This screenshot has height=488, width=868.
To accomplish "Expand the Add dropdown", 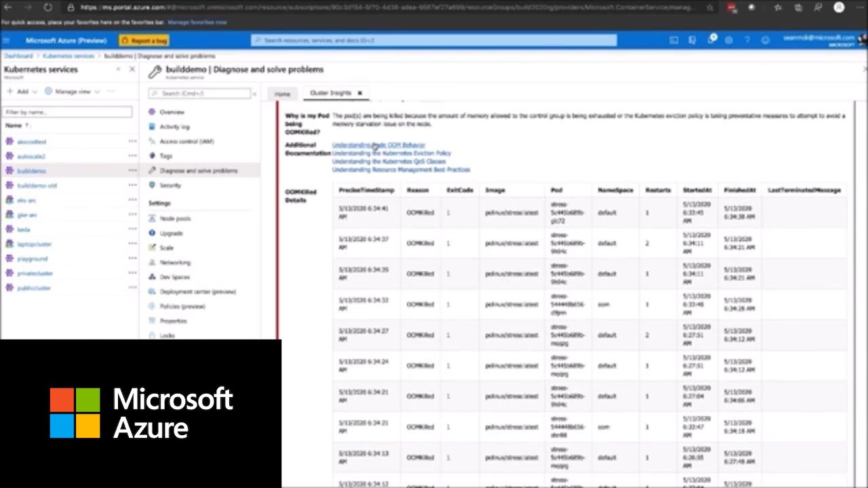I will (35, 91).
